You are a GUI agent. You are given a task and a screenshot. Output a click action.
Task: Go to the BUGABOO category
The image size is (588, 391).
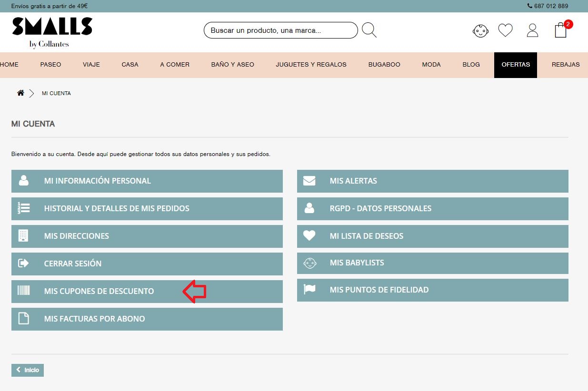tap(384, 65)
